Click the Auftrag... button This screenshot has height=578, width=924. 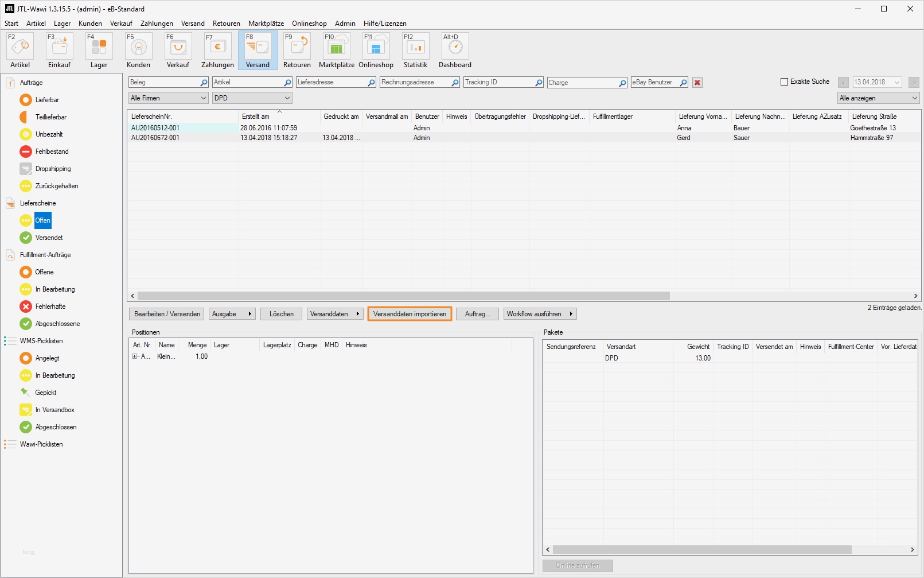tap(478, 314)
